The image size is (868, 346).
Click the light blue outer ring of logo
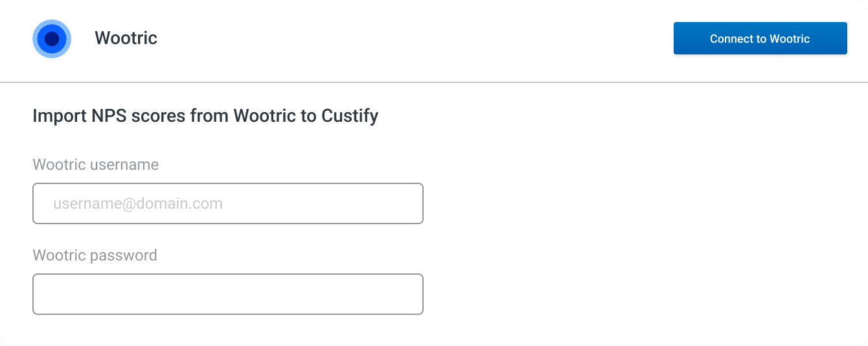tap(36, 39)
